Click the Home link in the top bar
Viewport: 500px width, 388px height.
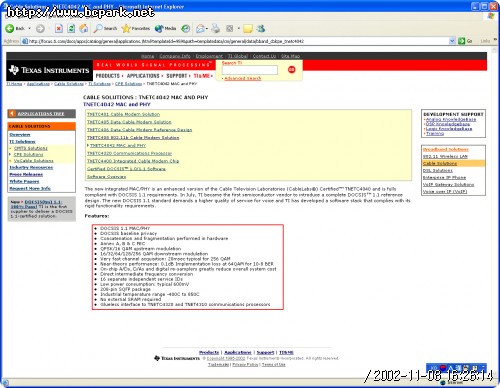pyautogui.click(x=147, y=56)
